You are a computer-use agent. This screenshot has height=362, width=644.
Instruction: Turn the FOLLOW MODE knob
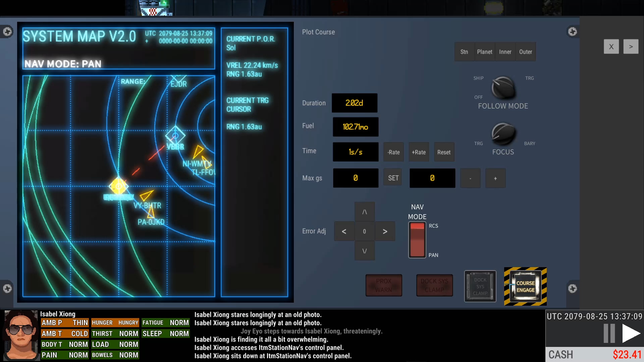(503, 88)
